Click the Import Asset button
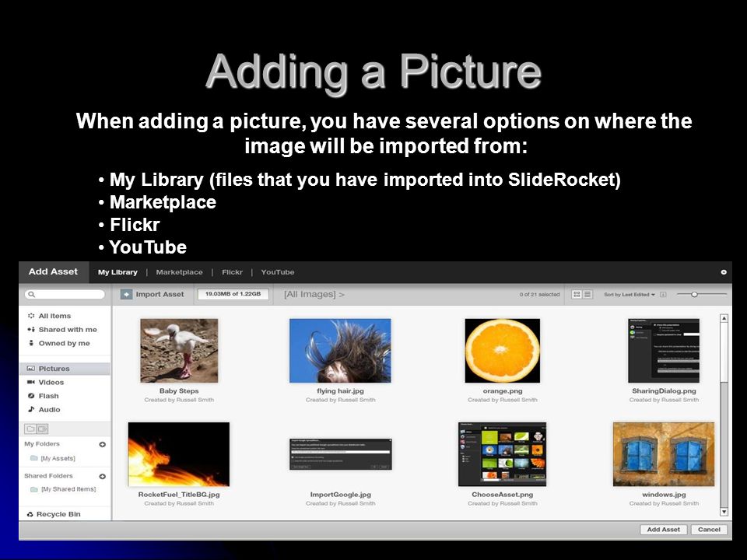Image resolution: width=747 pixels, height=560 pixels. point(153,294)
